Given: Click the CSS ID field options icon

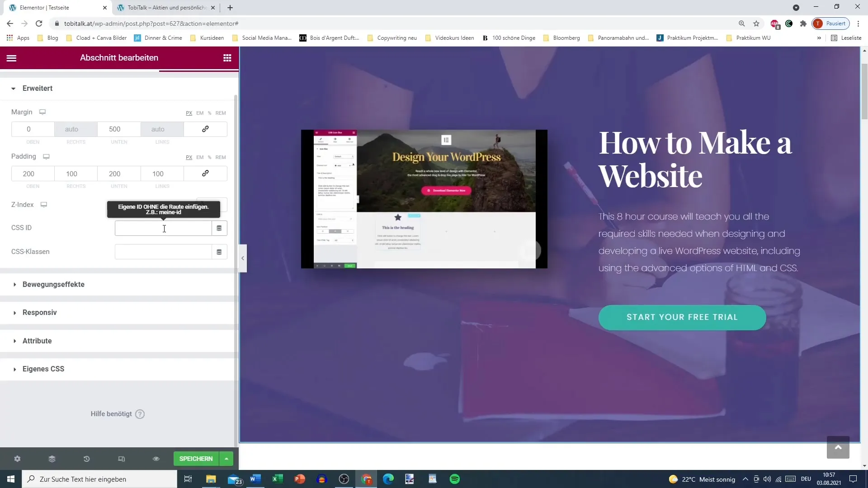Looking at the screenshot, I should pos(219,228).
